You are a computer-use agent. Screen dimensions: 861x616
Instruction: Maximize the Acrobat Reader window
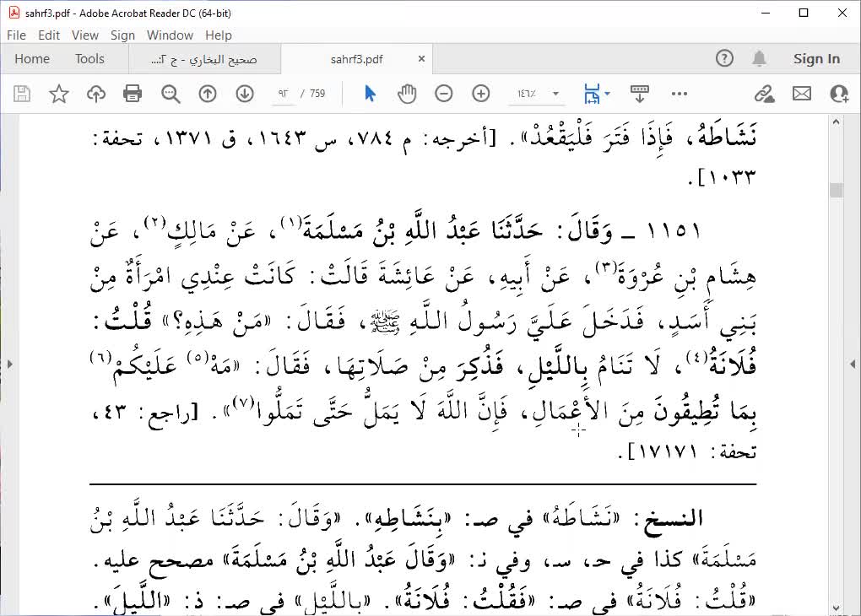coord(804,13)
